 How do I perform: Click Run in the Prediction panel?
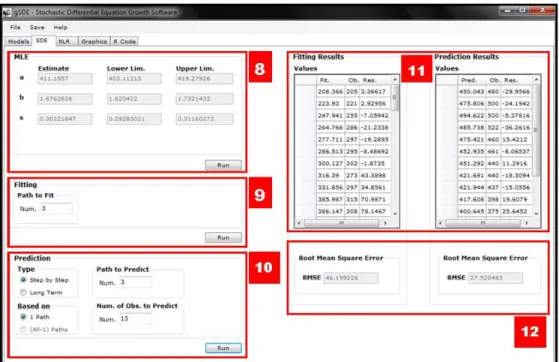[223, 348]
